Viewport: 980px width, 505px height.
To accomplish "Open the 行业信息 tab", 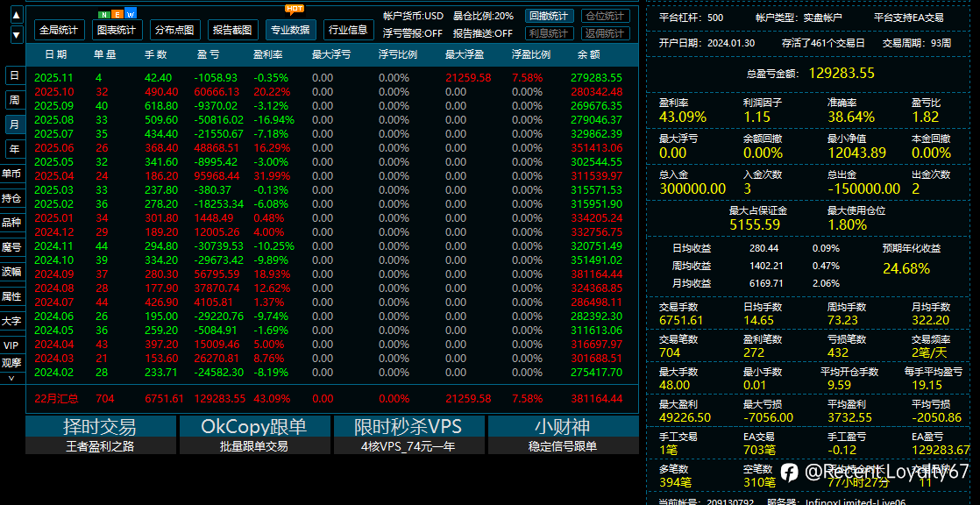I will pos(349,30).
